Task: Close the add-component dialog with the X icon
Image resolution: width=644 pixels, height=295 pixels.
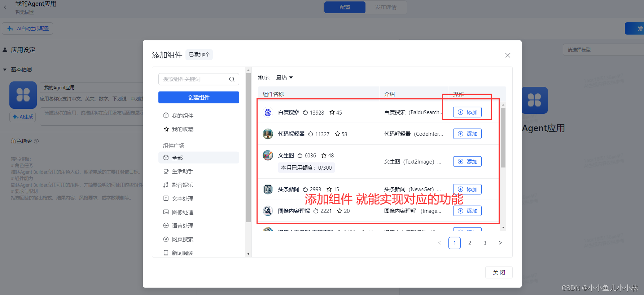Action: pos(508,55)
